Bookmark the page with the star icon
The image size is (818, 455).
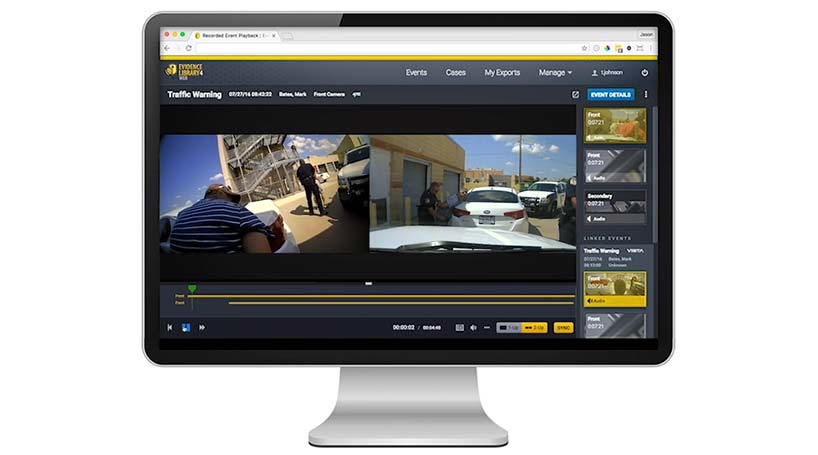click(584, 48)
